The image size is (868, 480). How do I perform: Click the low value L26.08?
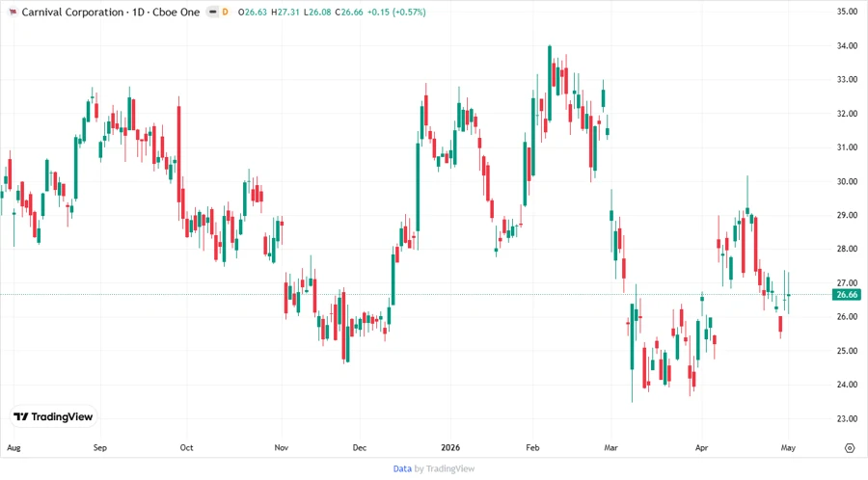[x=317, y=13]
